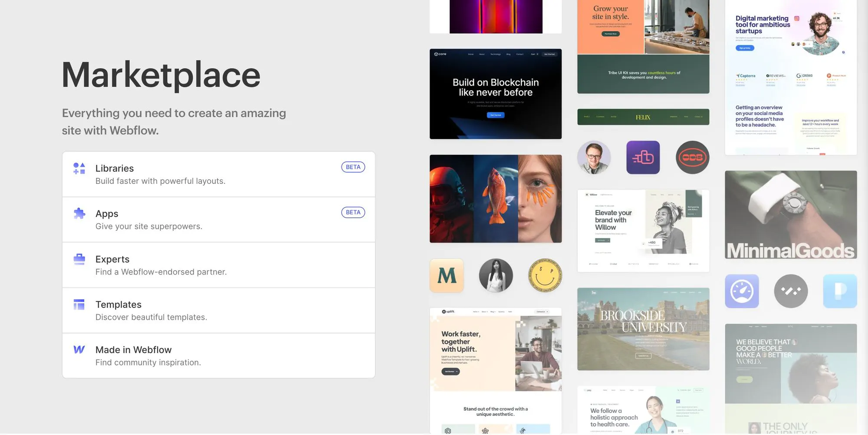Click the Experts briefcase icon
Screen dimensions: 868x435
(x=79, y=259)
